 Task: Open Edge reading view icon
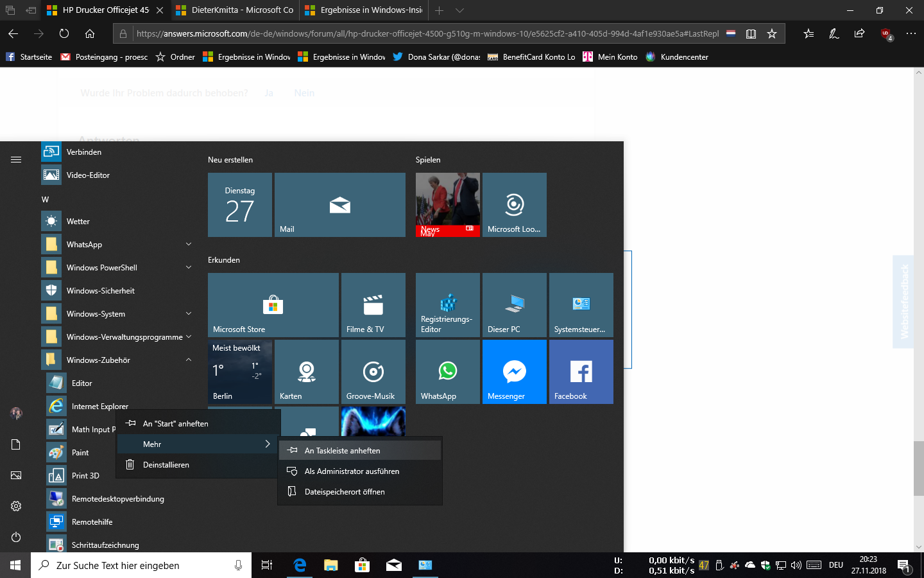(751, 33)
